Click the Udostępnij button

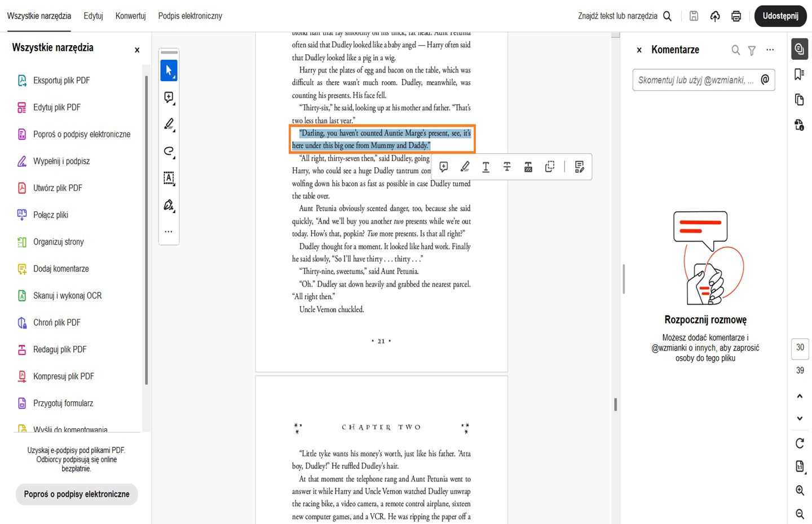pos(780,16)
